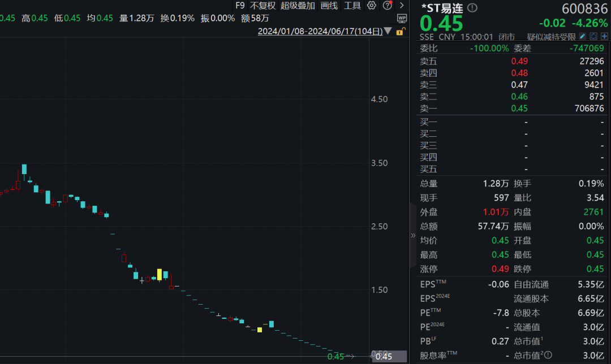
Task: Add stock with blue plus icon
Action: point(604,36)
